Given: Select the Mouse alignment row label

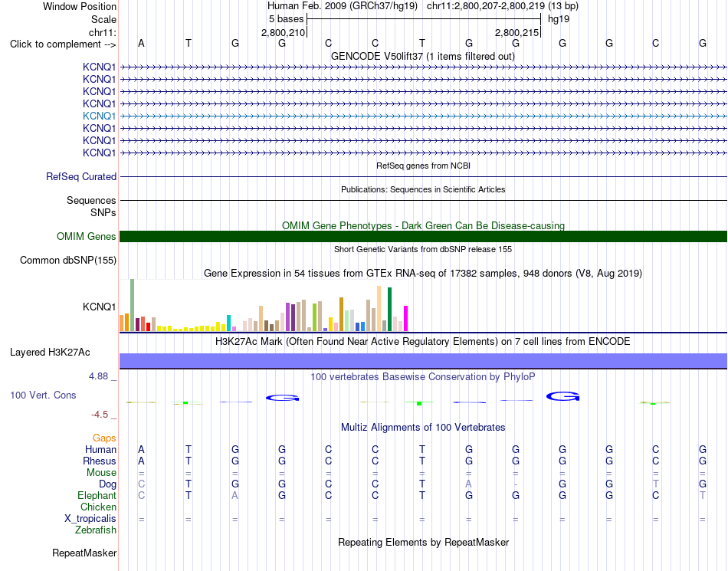Looking at the screenshot, I should point(101,473).
